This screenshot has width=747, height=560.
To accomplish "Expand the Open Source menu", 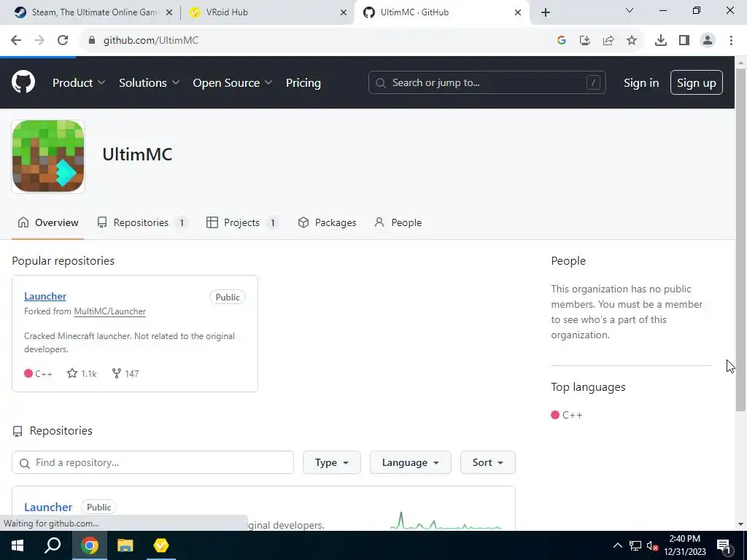I will click(233, 83).
